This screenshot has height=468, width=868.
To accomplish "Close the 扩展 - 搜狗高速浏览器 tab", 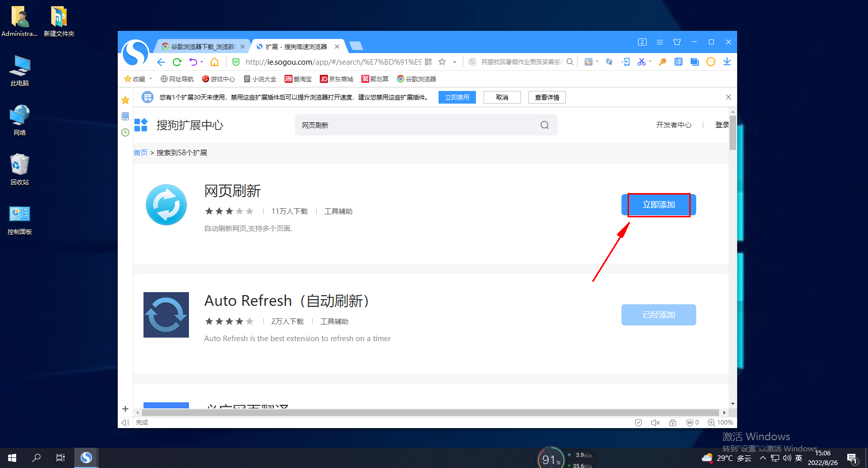I will coord(337,46).
